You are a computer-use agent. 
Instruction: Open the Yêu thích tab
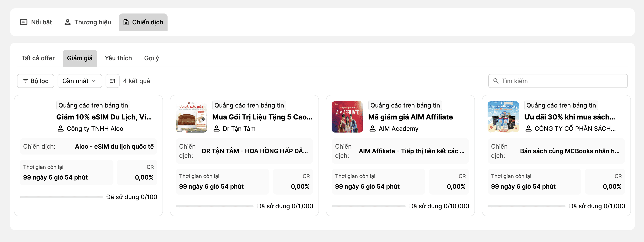[x=118, y=58]
